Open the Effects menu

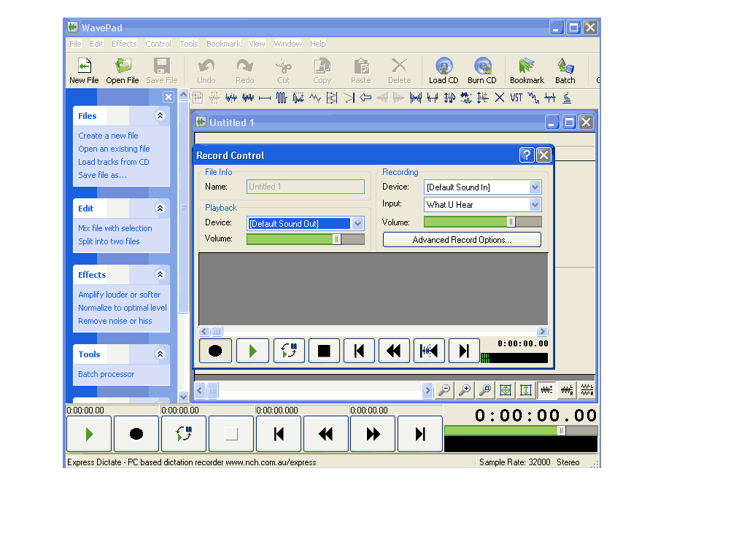coord(124,44)
